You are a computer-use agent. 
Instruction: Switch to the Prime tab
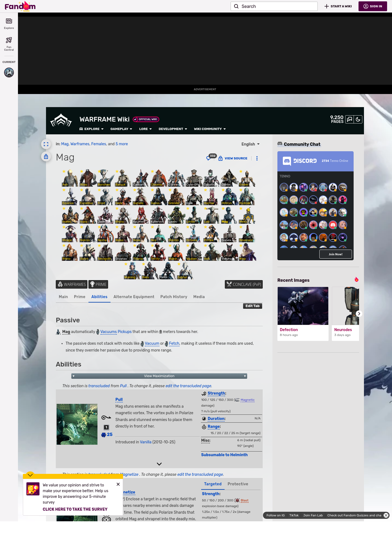tap(79, 297)
